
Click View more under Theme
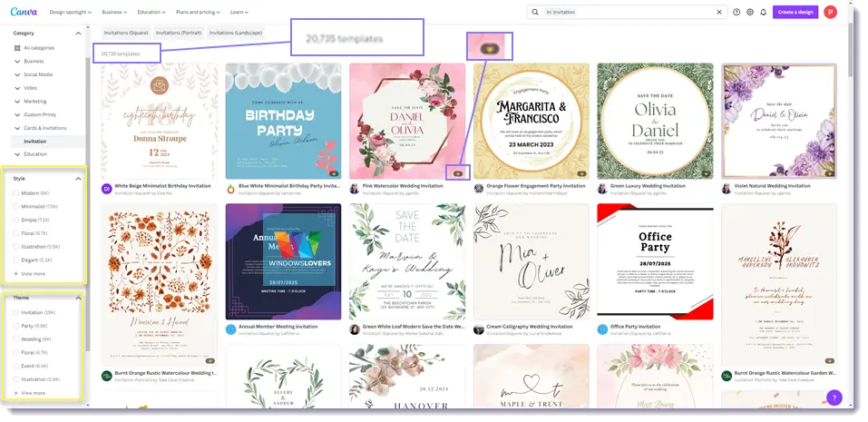pyautogui.click(x=29, y=393)
